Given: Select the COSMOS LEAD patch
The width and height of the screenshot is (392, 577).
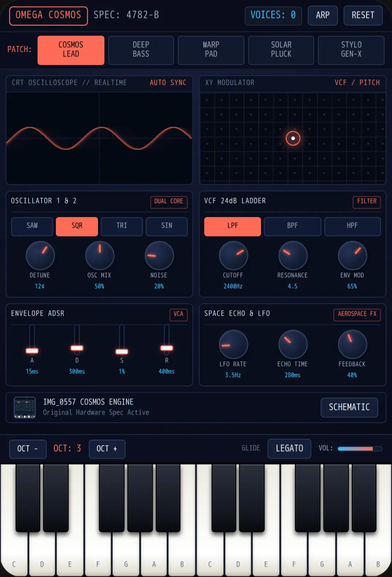Looking at the screenshot, I should 71,50.
